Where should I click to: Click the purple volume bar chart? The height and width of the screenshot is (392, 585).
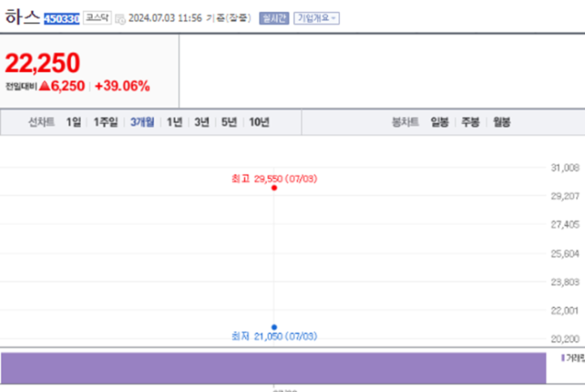273,368
